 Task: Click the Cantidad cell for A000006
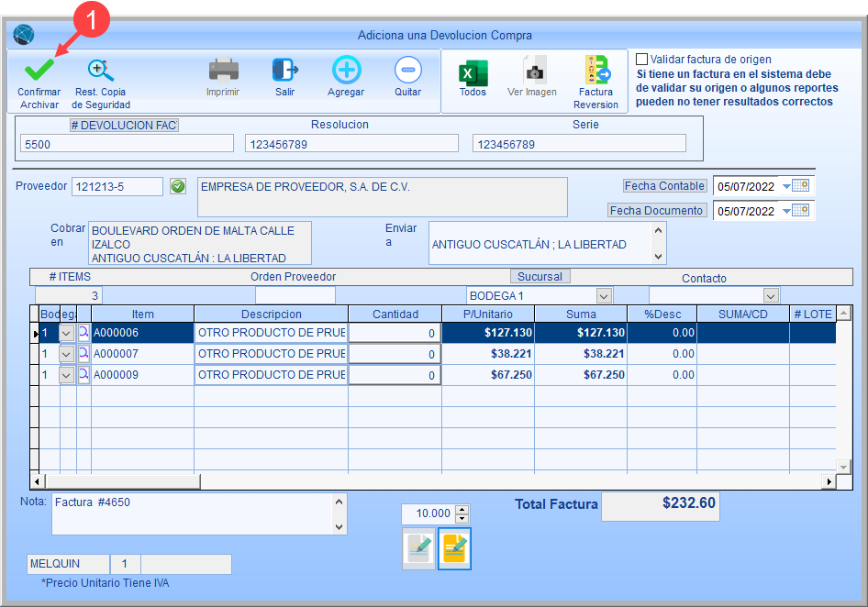395,333
